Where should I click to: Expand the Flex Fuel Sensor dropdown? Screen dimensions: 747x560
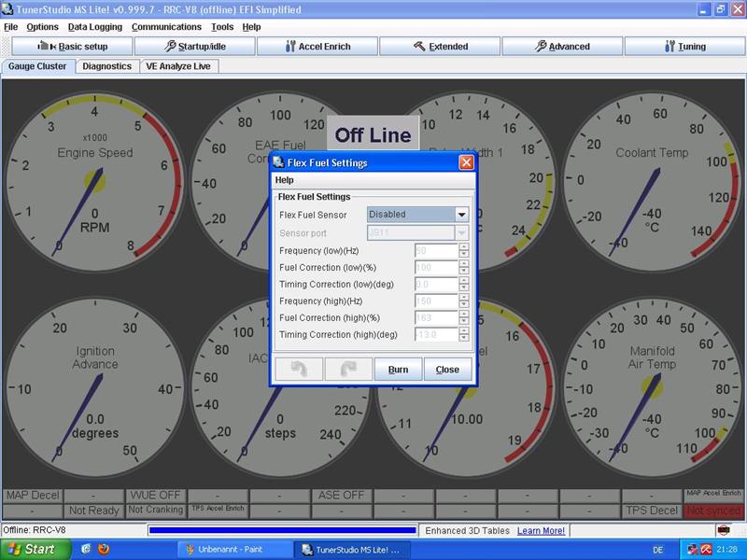460,215
